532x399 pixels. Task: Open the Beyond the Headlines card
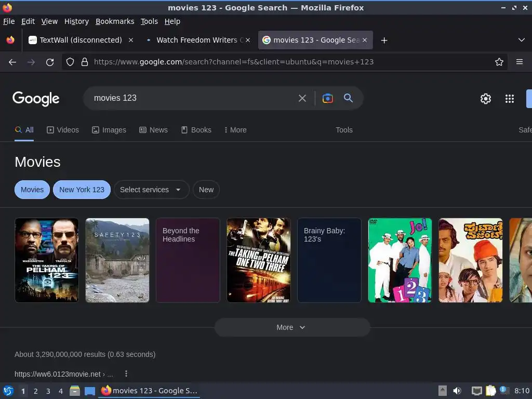tap(188, 260)
